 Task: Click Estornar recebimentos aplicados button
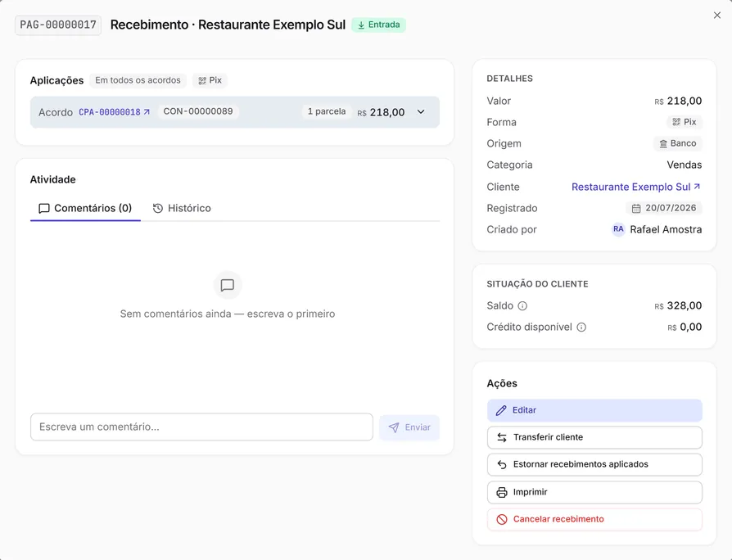(594, 464)
